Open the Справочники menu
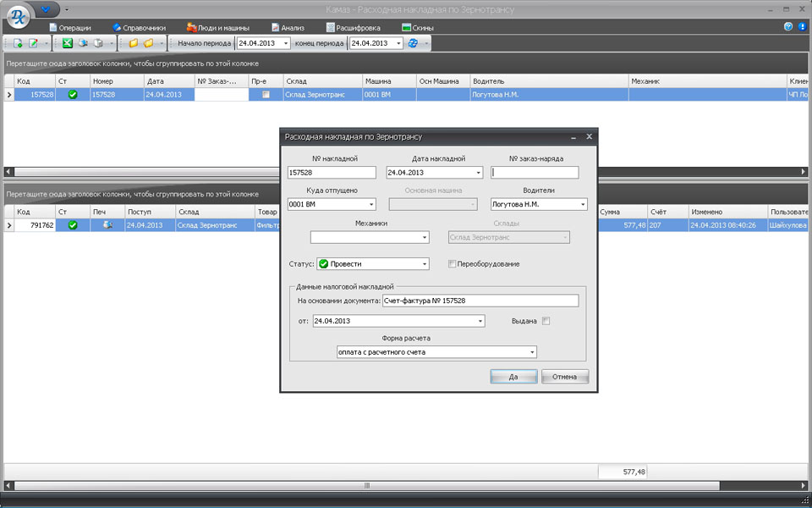 coord(139,28)
